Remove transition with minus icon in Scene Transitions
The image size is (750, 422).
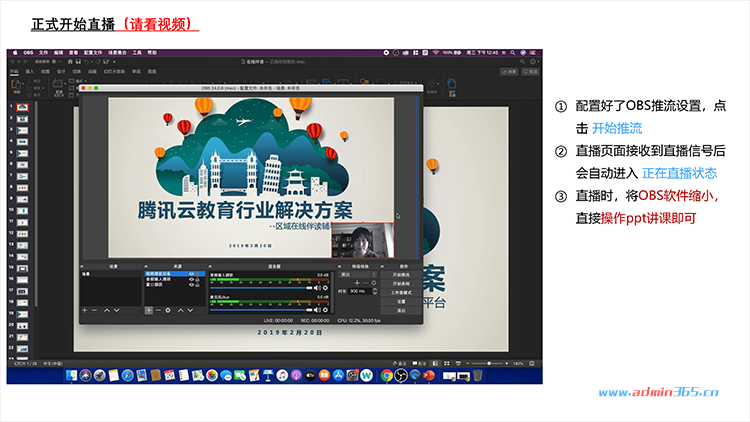click(x=365, y=283)
